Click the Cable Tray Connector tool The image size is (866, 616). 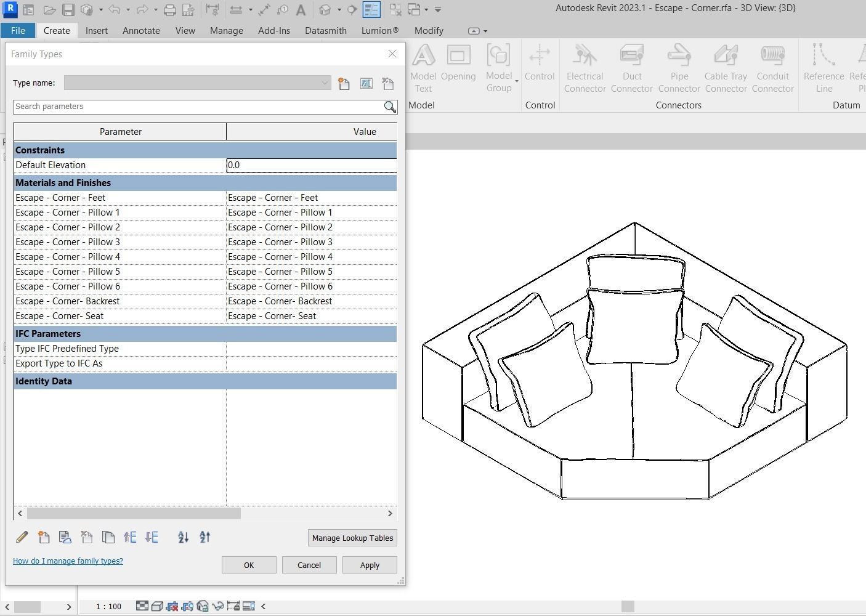point(726,69)
